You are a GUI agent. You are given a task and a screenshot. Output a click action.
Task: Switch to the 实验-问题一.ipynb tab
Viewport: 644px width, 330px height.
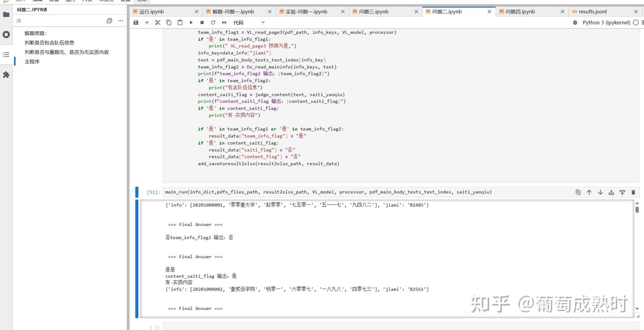[x=313, y=12]
